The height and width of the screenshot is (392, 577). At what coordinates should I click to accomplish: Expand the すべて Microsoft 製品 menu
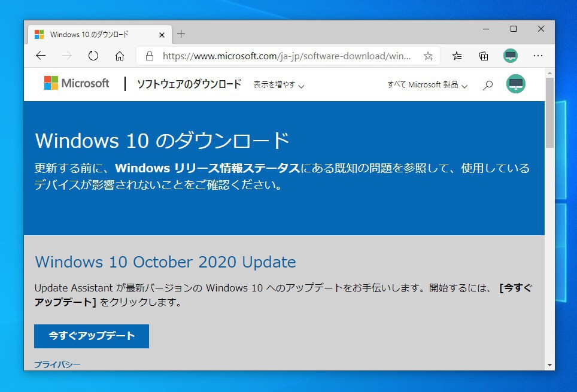427,84
